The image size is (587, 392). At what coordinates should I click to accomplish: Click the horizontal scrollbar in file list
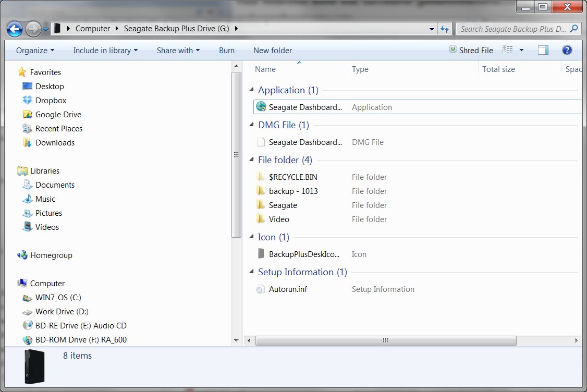click(x=386, y=340)
